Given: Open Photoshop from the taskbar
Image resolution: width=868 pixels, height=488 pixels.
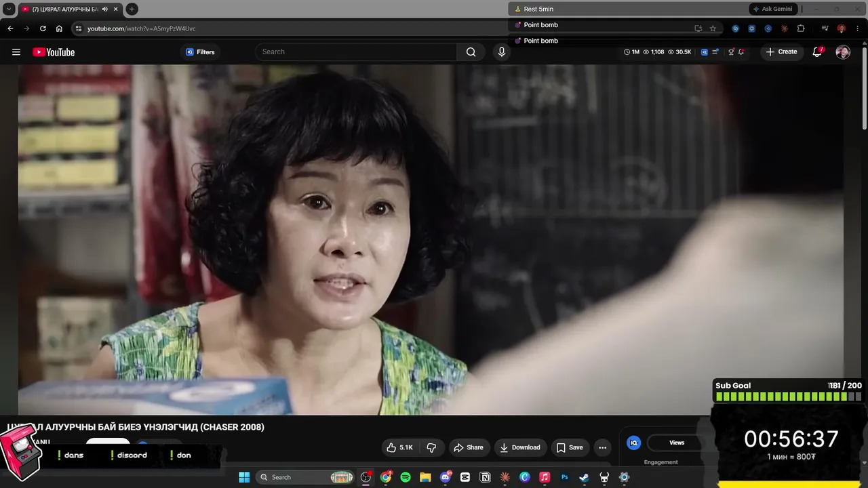Looking at the screenshot, I should [564, 477].
